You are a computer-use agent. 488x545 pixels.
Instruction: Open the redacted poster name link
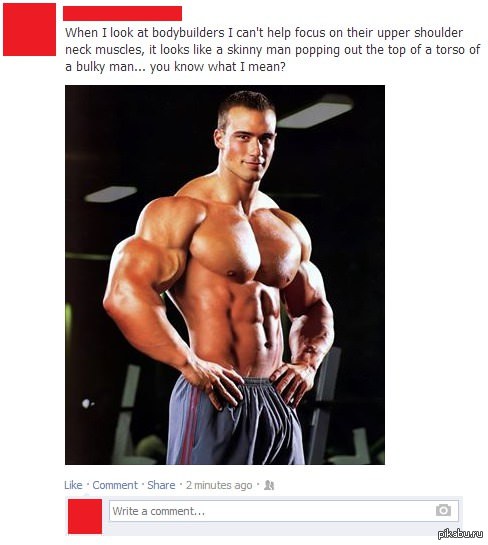[x=122, y=14]
